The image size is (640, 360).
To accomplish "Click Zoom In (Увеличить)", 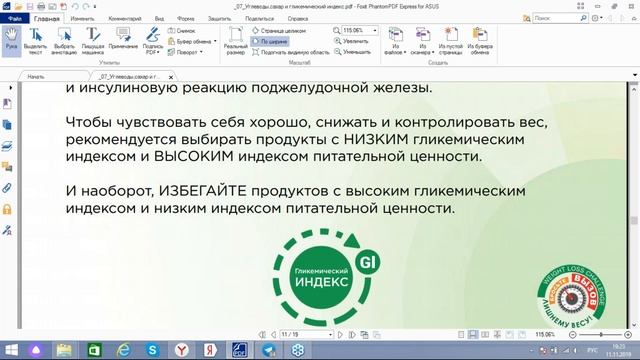I will coord(351,41).
